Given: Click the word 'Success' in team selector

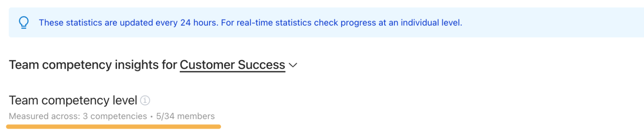Looking at the screenshot, I should (x=262, y=65).
